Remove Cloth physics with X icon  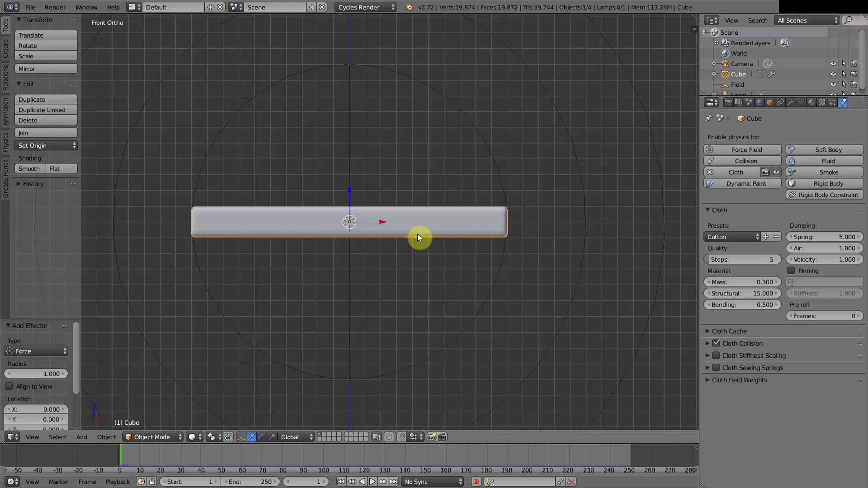[710, 172]
